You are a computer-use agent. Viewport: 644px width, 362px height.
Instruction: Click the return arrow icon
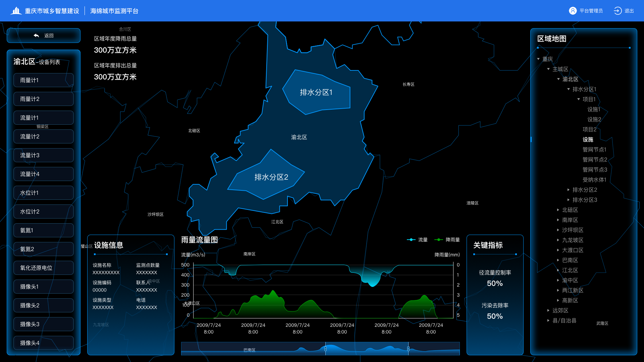click(36, 36)
